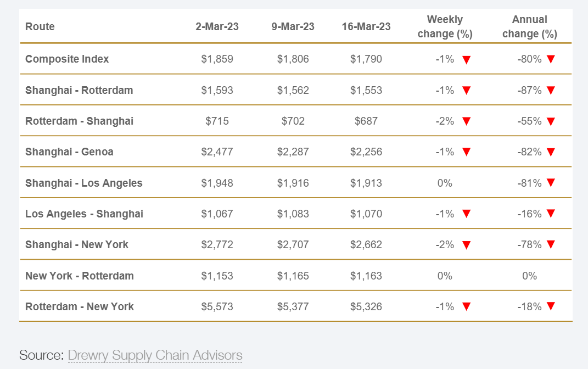Click the Annual change (%) header
Image resolution: width=588 pixels, height=369 pixels.
(x=529, y=27)
